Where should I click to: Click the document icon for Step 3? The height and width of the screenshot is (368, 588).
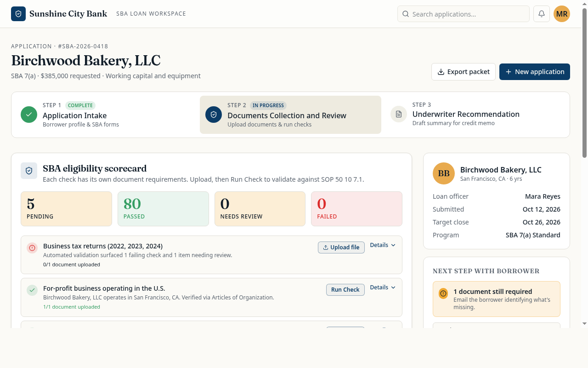click(399, 114)
